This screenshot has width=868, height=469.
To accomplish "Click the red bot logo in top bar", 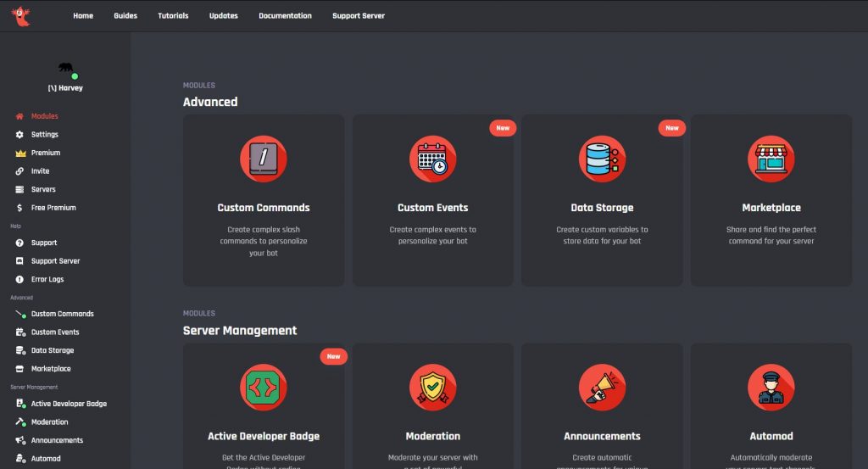I will [x=20, y=16].
